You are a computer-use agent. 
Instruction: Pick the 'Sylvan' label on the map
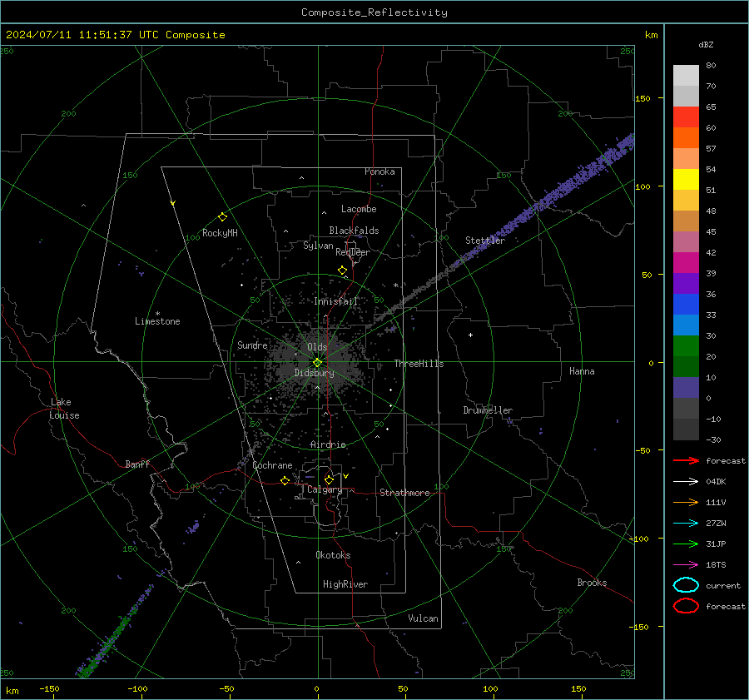[318, 246]
